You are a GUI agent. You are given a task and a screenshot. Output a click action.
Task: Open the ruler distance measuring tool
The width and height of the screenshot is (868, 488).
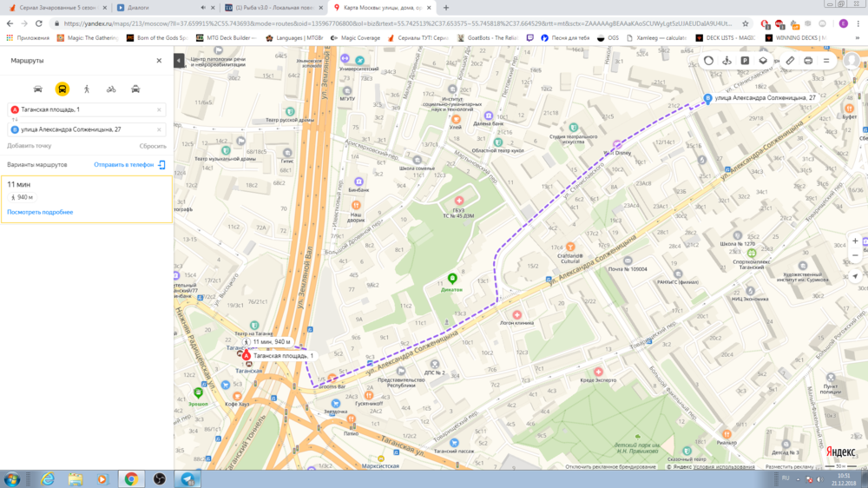(x=790, y=61)
